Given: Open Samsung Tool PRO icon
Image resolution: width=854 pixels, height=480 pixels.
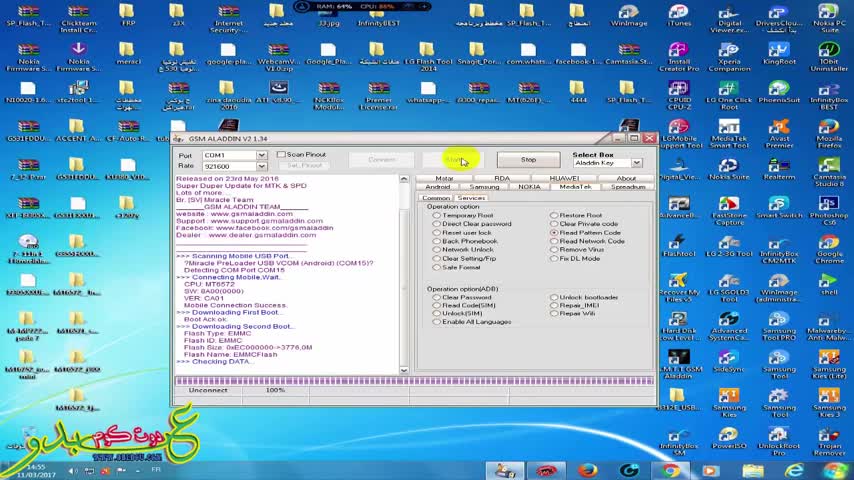Looking at the screenshot, I should click(779, 326).
